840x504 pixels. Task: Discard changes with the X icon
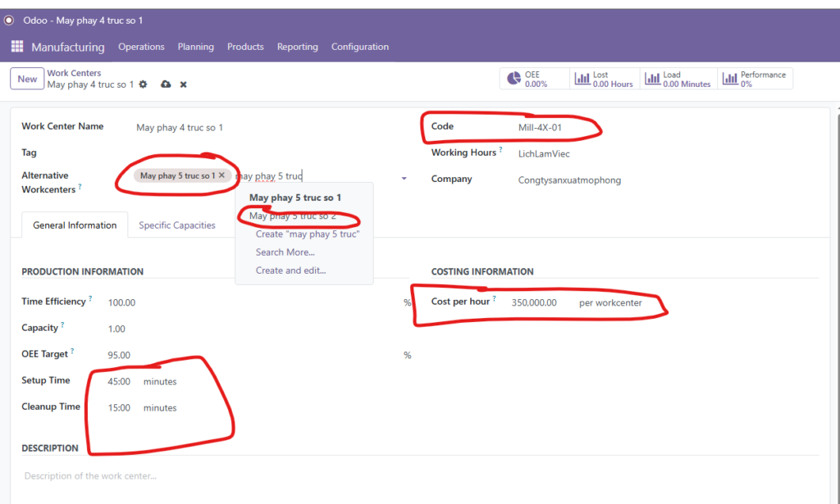click(x=184, y=84)
